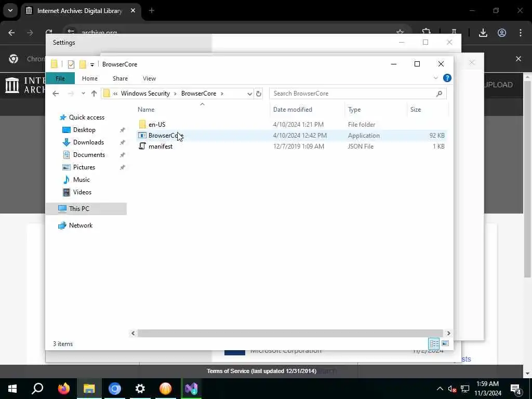Open address bar history dropdown
This screenshot has width=532, height=399.
click(x=249, y=94)
